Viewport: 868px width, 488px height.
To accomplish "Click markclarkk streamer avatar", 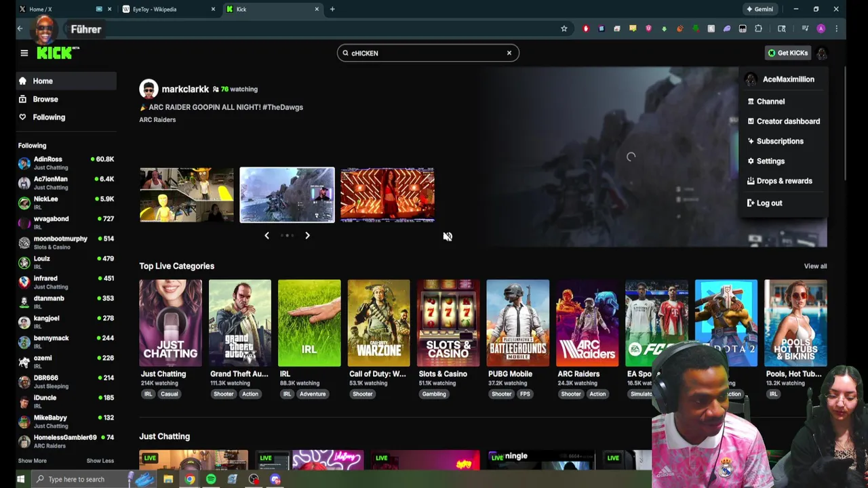I will [x=149, y=89].
